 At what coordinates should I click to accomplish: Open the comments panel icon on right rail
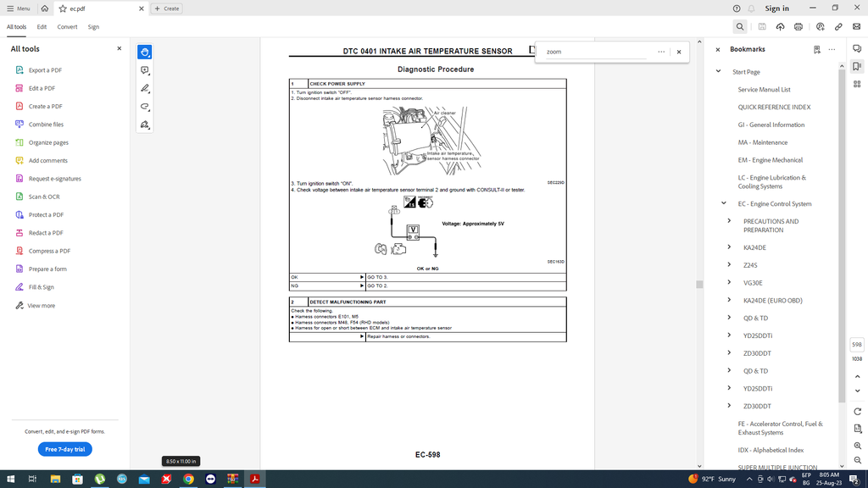point(857,48)
